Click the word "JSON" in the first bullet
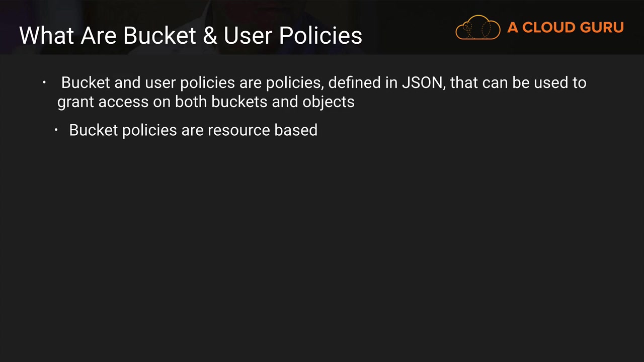The image size is (644, 362). [423, 82]
